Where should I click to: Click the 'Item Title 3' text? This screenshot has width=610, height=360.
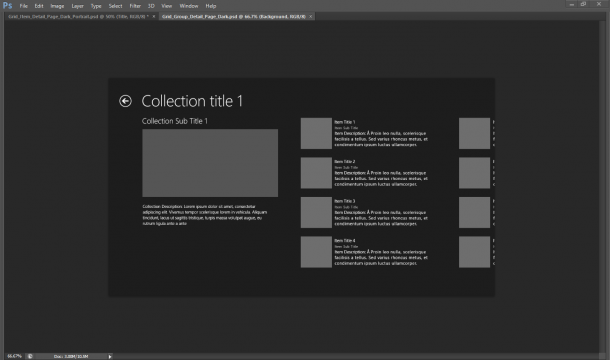tap(345, 201)
